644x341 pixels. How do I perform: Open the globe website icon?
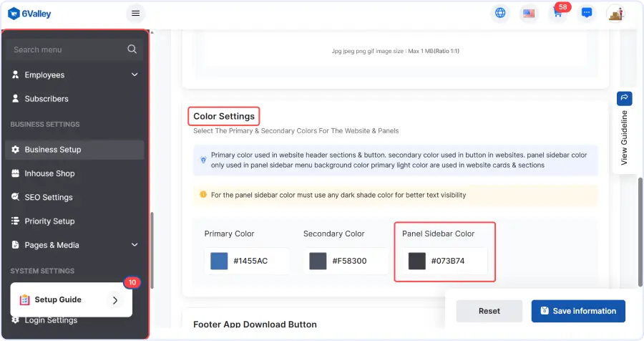point(500,13)
